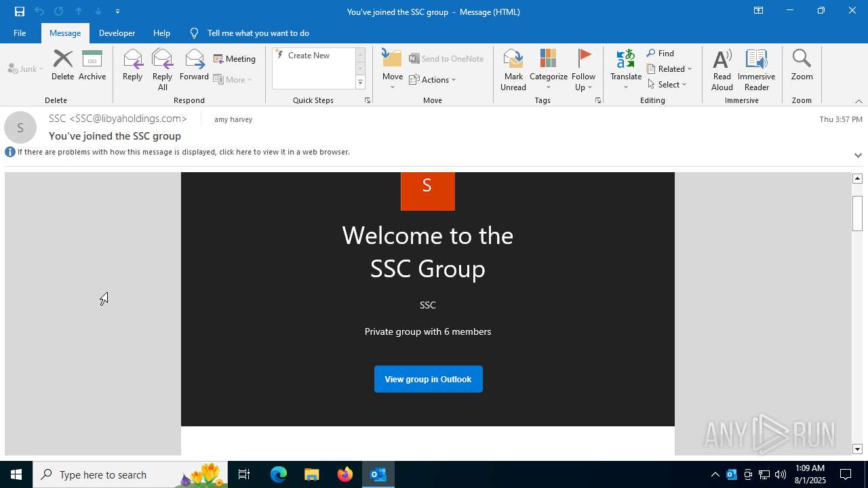Expand the message header with the chevron
This screenshot has width=868, height=488.
[x=858, y=155]
